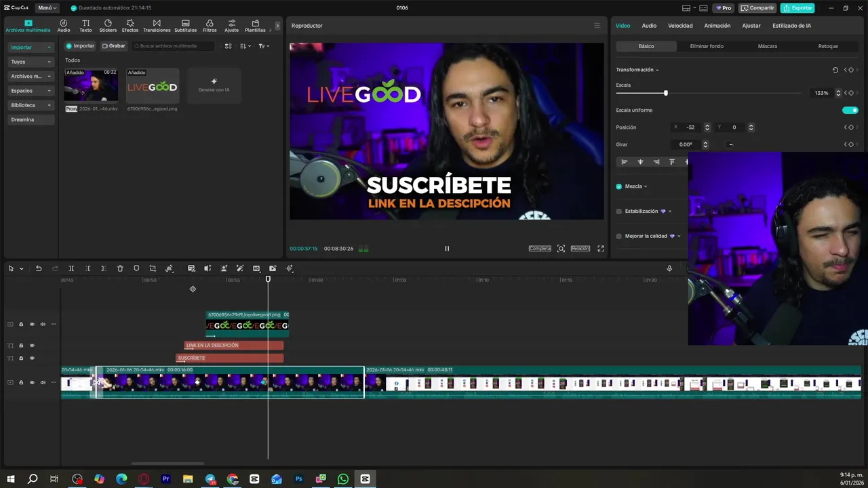The width and height of the screenshot is (868, 488).
Task: Add a keyframe for Posición
Action: pos(851,127)
